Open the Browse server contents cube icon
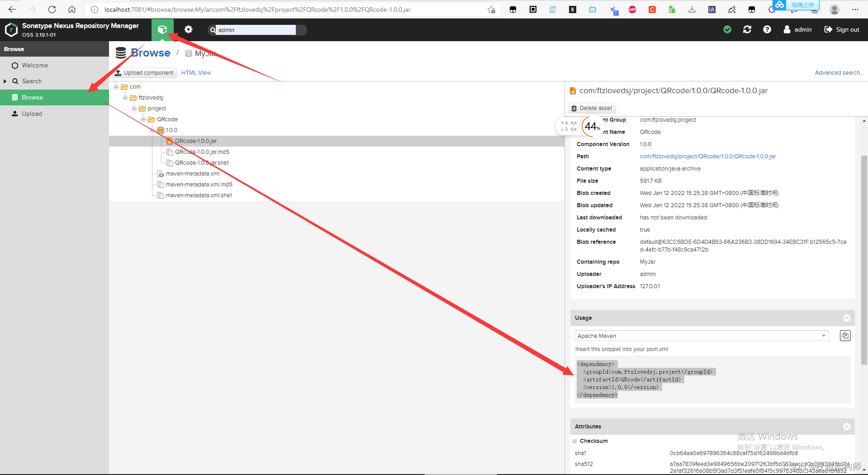868x475 pixels. coord(162,30)
